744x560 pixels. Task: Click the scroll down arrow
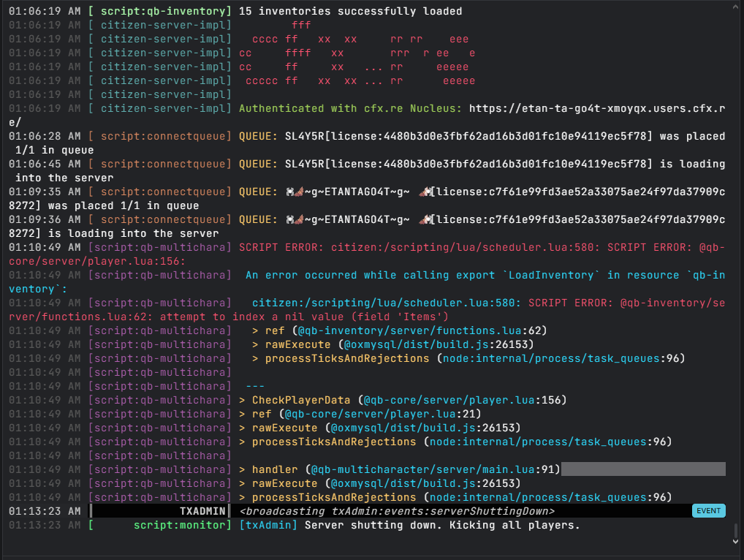tap(735, 542)
